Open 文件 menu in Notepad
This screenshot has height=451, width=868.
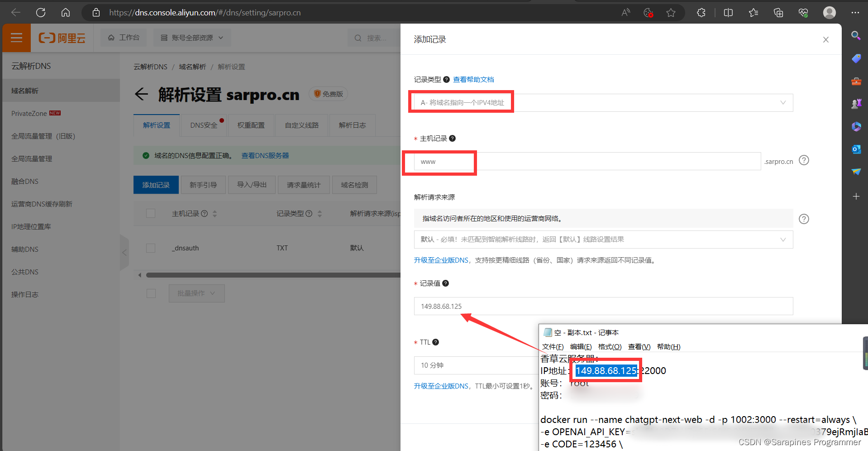coord(553,347)
